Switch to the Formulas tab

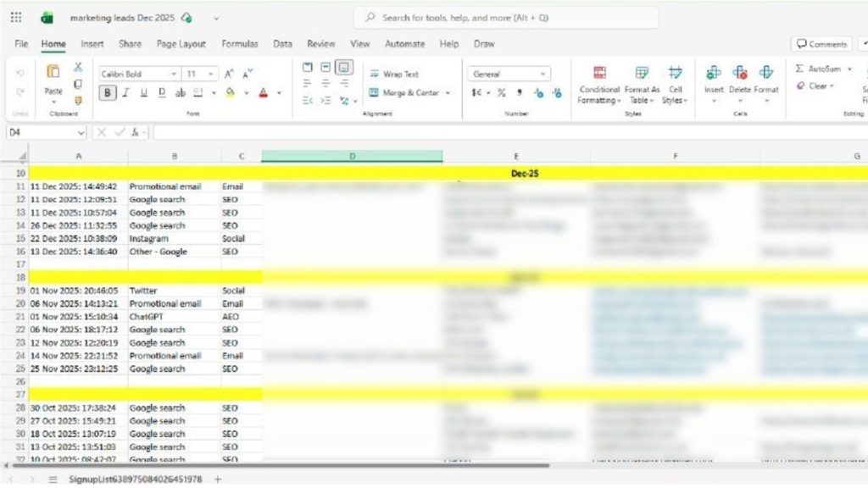coord(240,44)
